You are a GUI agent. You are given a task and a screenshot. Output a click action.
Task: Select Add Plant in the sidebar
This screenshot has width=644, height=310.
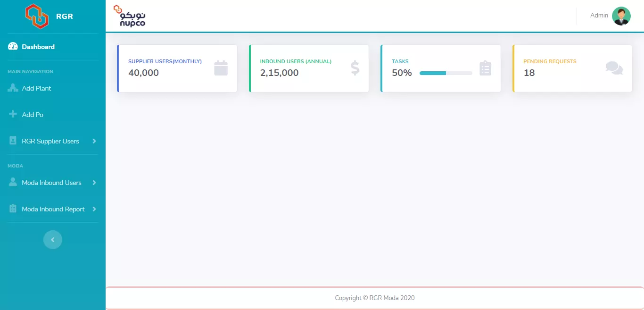[36, 88]
